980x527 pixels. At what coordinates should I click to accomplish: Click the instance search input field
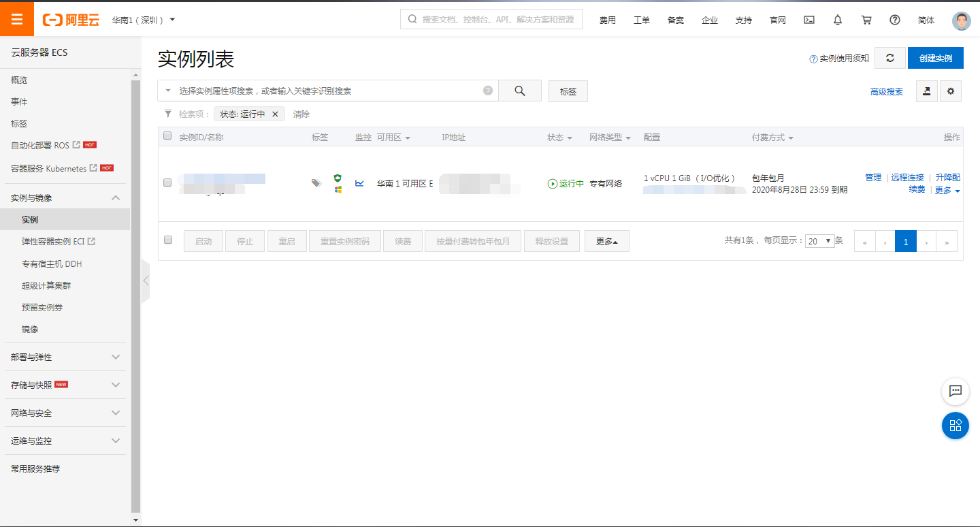coord(330,91)
